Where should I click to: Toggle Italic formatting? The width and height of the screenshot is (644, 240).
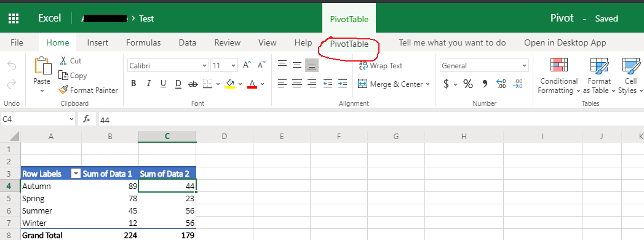[148, 84]
